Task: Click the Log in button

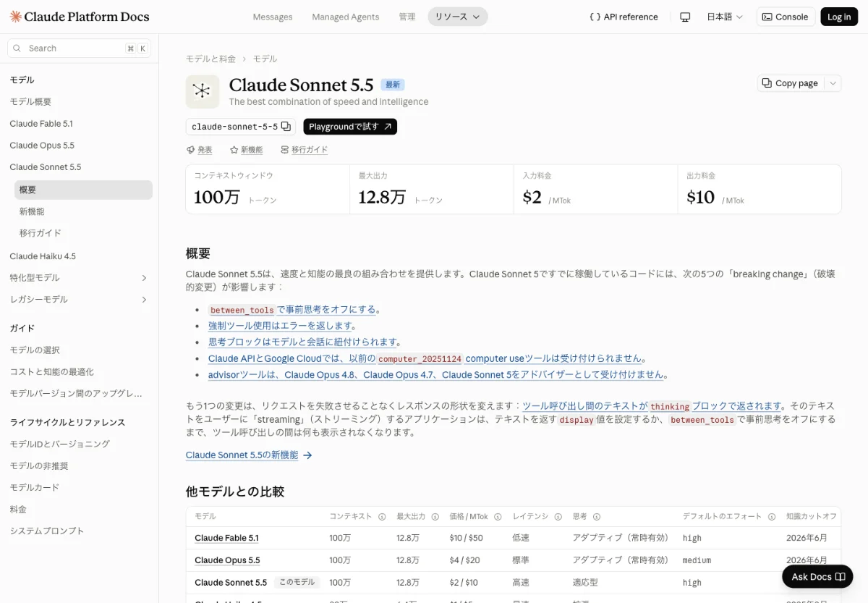Action: pyautogui.click(x=839, y=17)
